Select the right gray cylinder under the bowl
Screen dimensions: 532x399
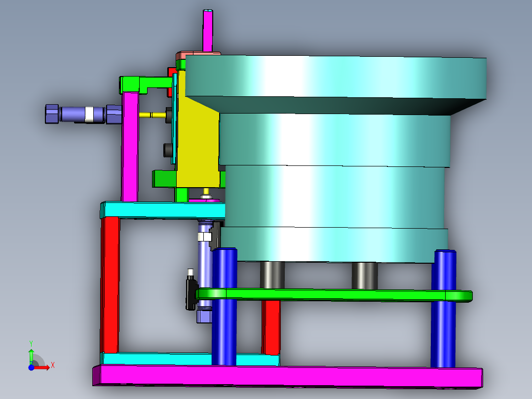[x=365, y=276]
